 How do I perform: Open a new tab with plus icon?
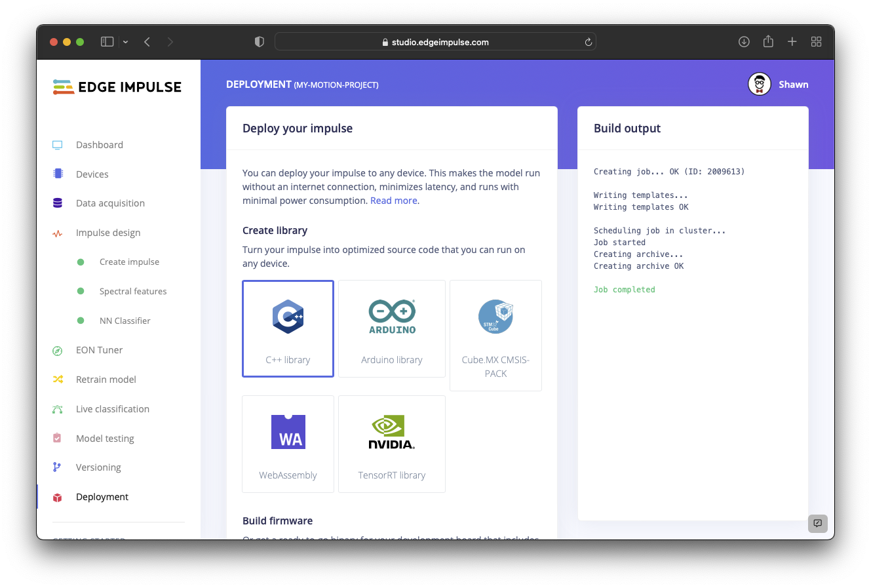click(x=792, y=42)
